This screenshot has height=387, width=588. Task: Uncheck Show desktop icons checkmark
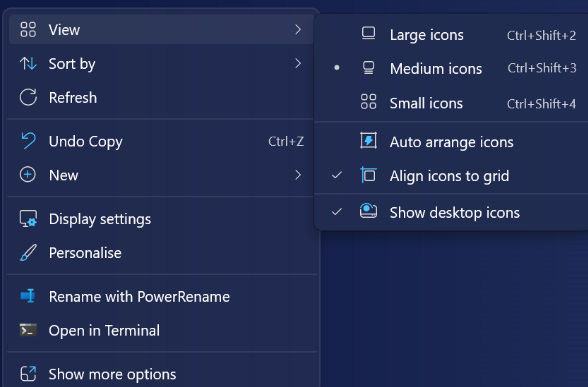pos(337,212)
